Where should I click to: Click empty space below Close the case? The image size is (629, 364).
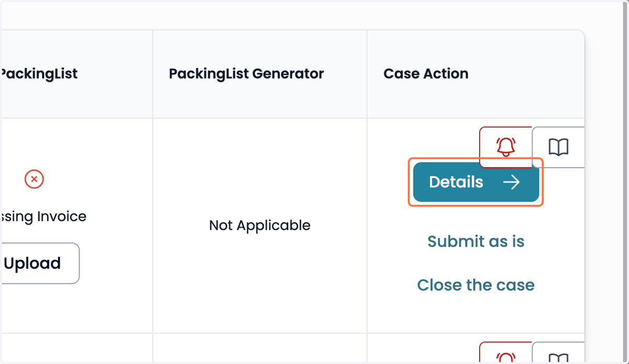coord(476,314)
